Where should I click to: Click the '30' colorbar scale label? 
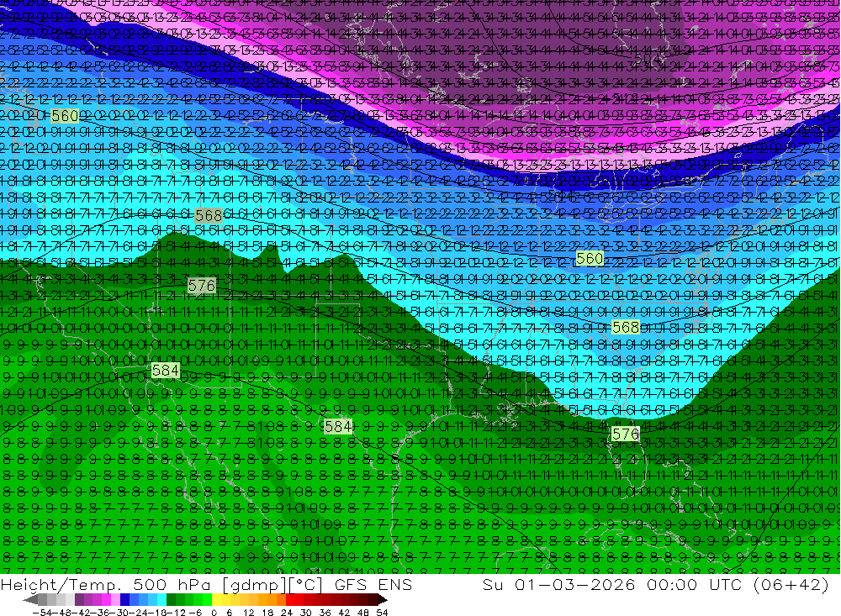pos(306,613)
